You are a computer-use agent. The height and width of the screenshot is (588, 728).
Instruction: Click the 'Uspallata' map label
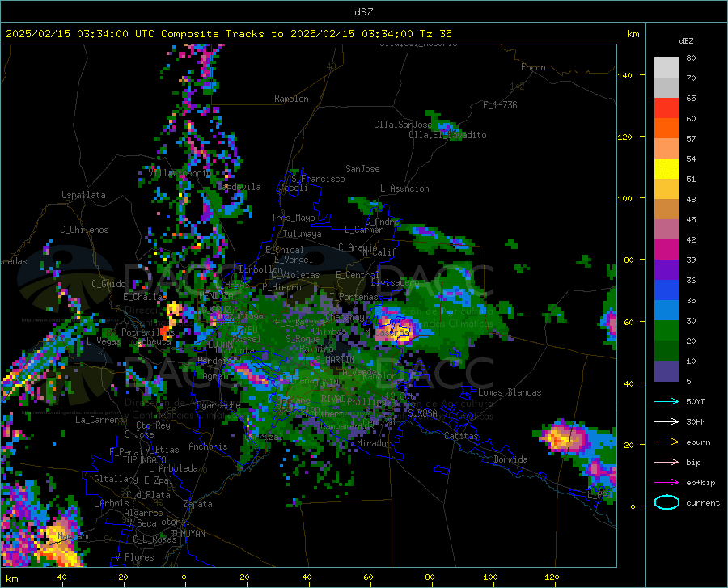pyautogui.click(x=83, y=195)
